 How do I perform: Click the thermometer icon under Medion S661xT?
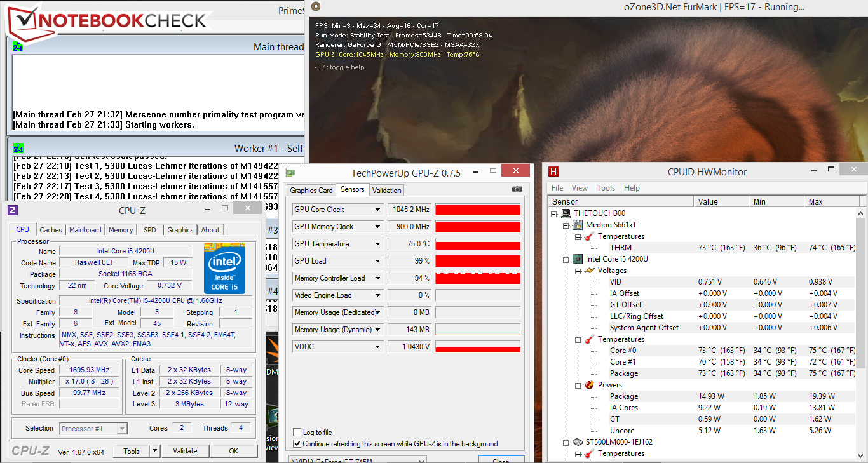[x=589, y=236]
